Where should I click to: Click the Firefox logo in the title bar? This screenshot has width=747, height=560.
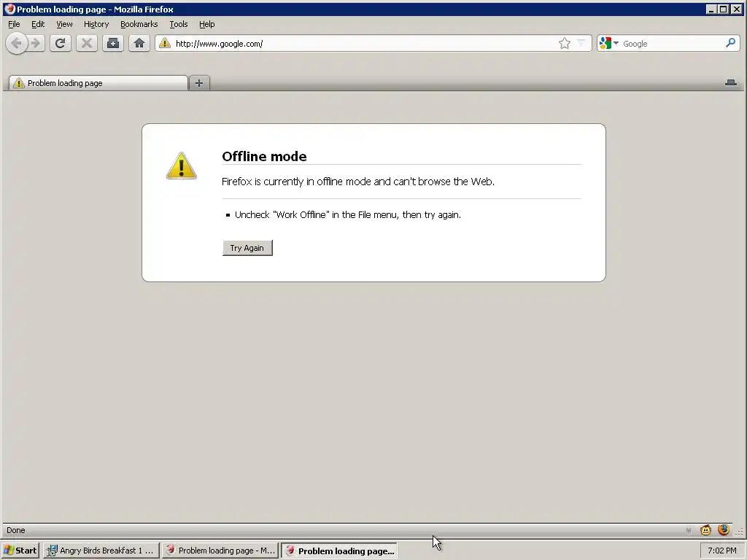pos(9,9)
